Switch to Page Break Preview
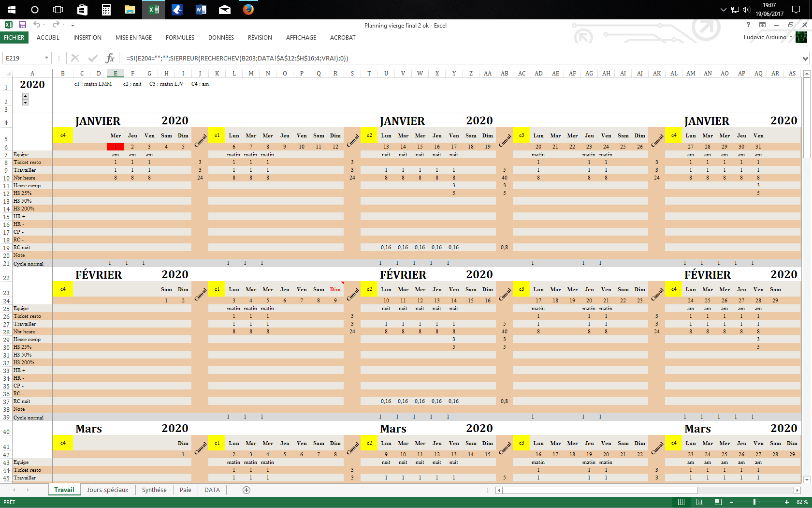 pyautogui.click(x=718, y=502)
